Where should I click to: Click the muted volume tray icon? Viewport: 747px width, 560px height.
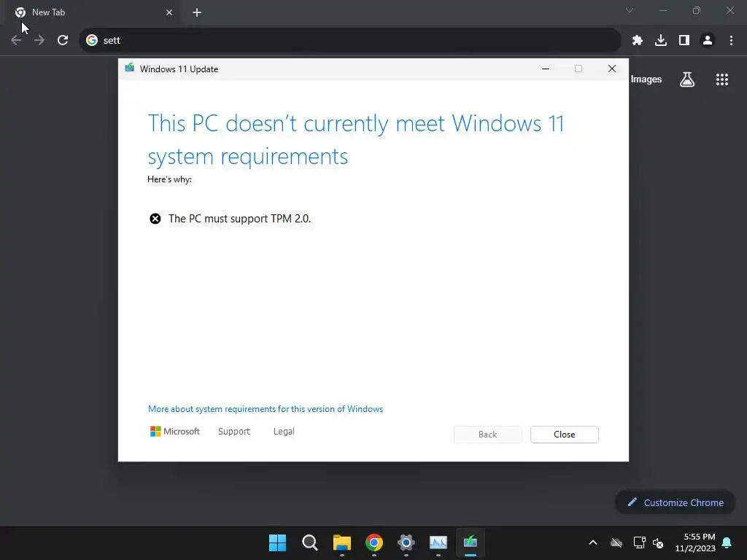click(x=658, y=542)
